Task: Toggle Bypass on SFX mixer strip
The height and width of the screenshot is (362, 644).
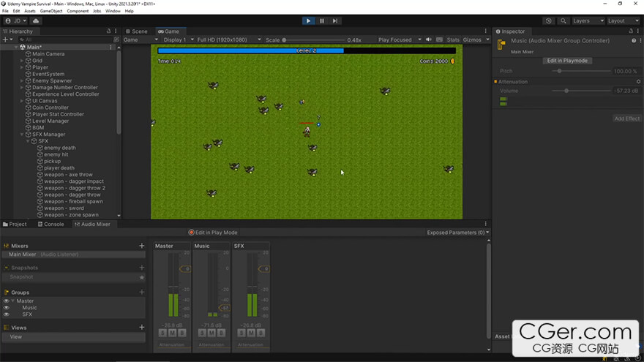Action: coord(261,333)
